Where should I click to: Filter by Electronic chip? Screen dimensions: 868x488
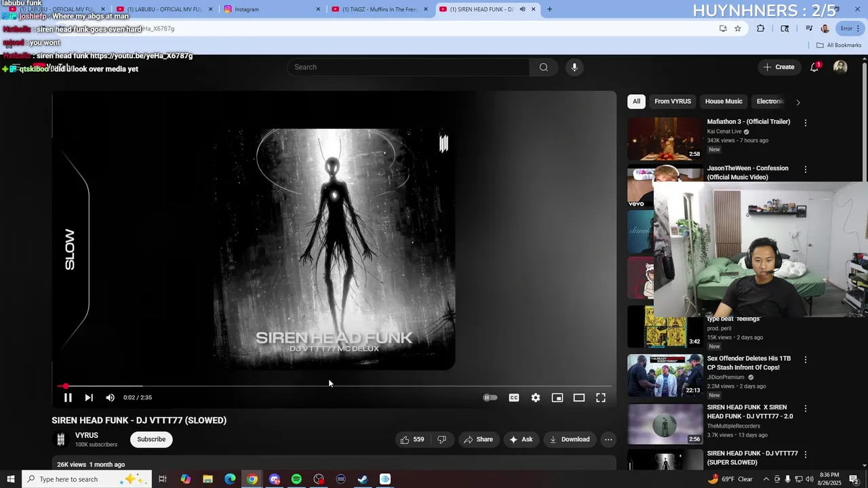(770, 102)
